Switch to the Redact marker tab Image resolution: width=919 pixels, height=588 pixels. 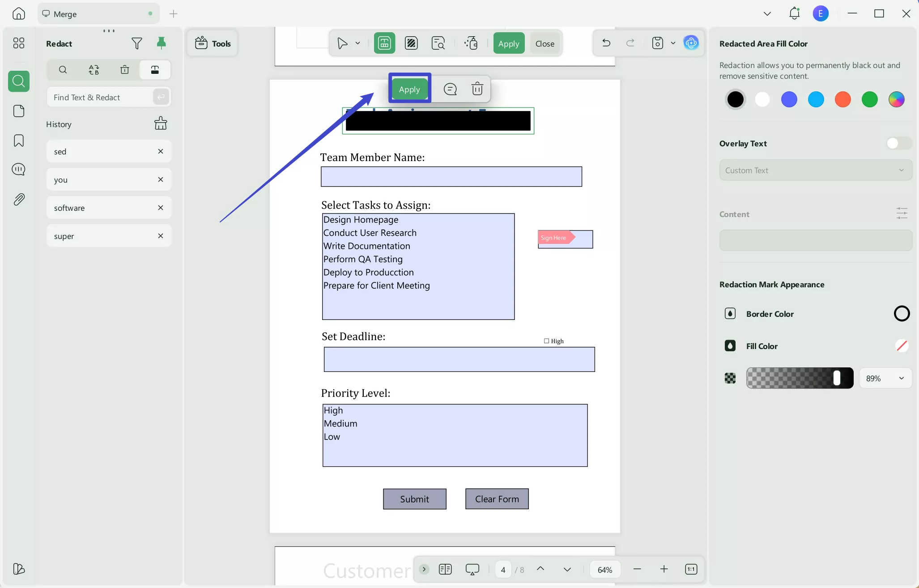[x=155, y=70]
